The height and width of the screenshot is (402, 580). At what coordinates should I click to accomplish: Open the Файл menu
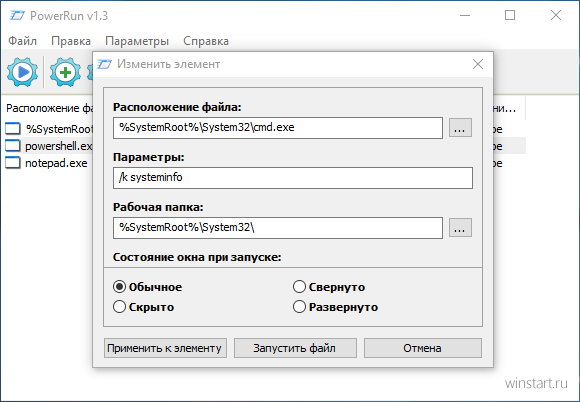[23, 41]
